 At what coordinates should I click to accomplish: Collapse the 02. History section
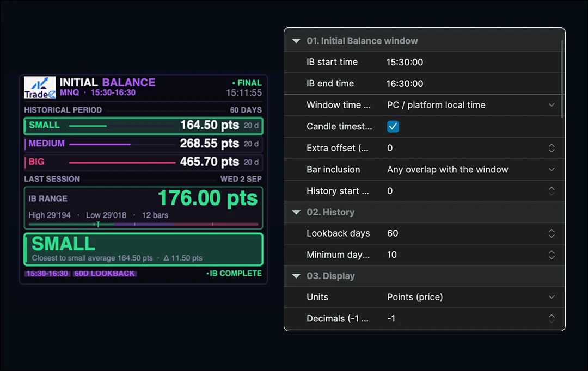(x=296, y=212)
